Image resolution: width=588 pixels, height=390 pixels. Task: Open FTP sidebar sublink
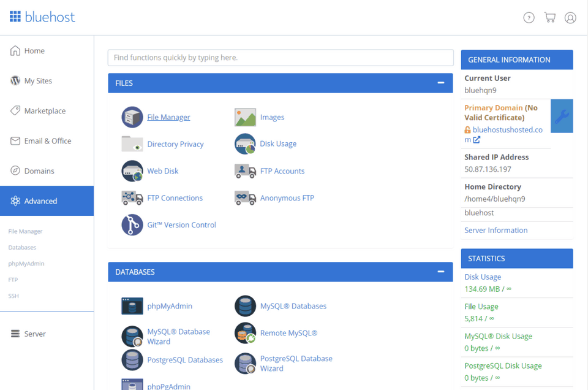pyautogui.click(x=13, y=280)
